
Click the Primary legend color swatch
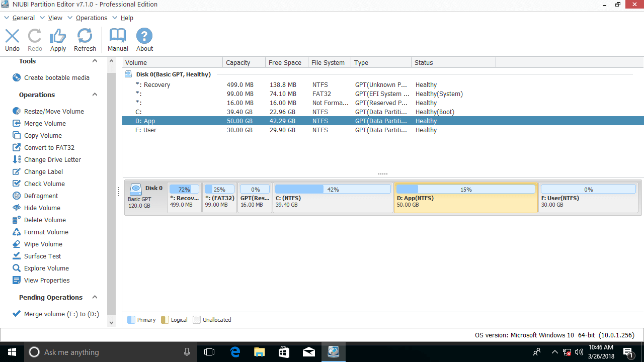click(x=131, y=320)
